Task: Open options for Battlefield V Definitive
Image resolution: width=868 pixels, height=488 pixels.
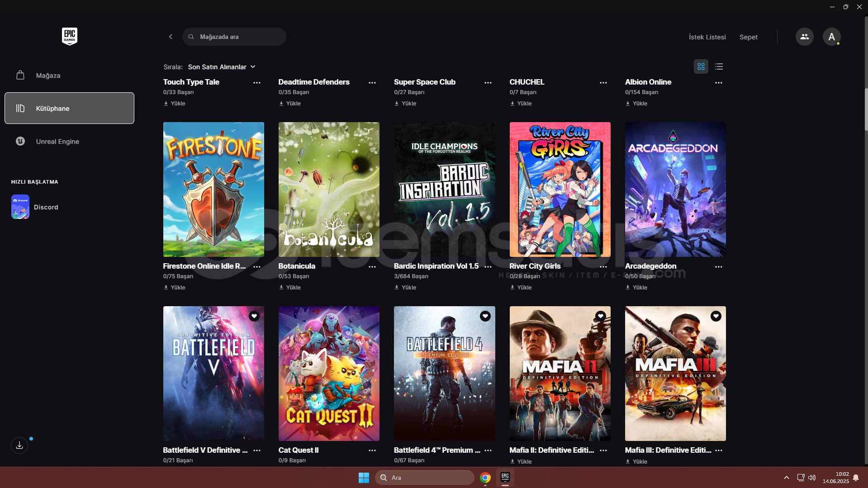Action: pos(256,450)
